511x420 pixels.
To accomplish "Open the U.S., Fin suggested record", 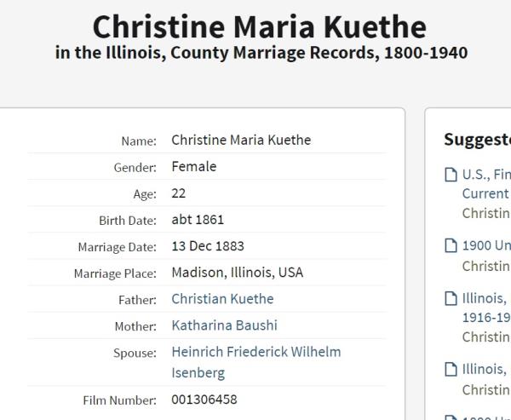I will point(485,175).
